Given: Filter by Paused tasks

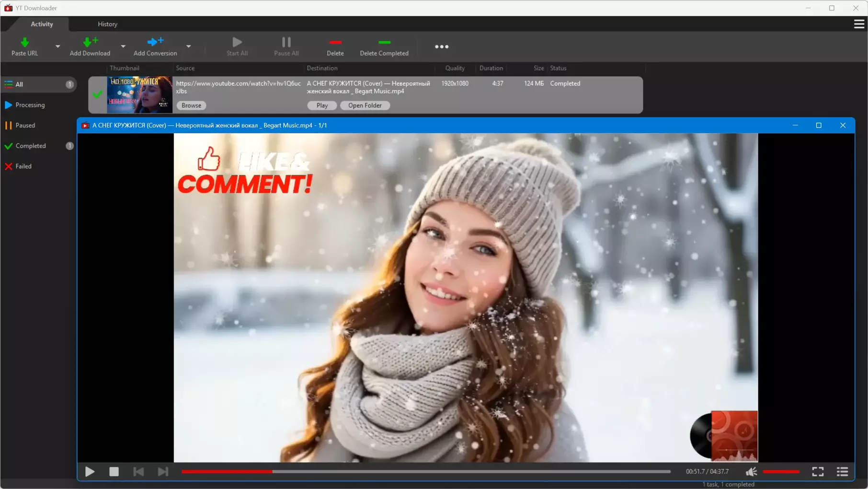Looking at the screenshot, I should point(39,125).
